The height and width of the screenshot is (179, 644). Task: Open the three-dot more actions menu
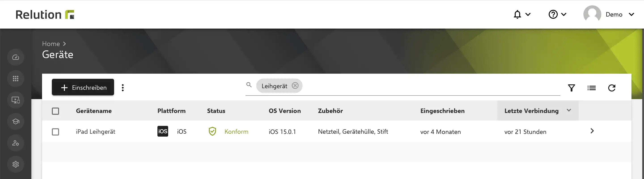(x=123, y=88)
